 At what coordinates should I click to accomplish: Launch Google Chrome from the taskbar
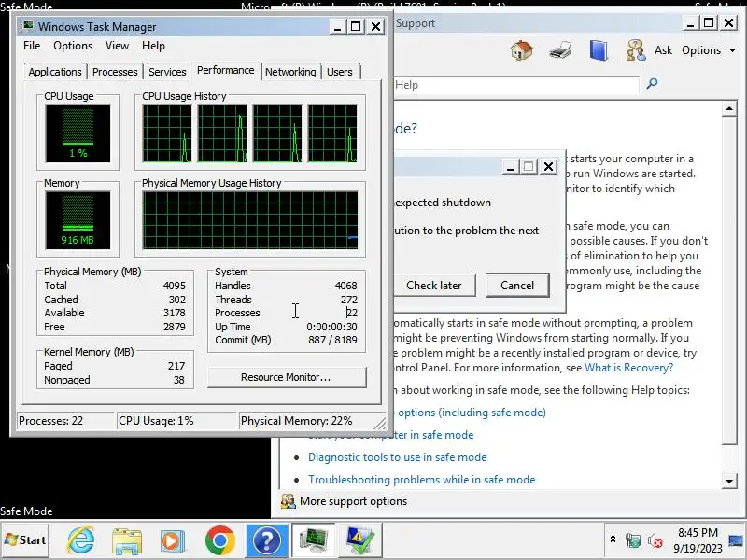(x=219, y=540)
